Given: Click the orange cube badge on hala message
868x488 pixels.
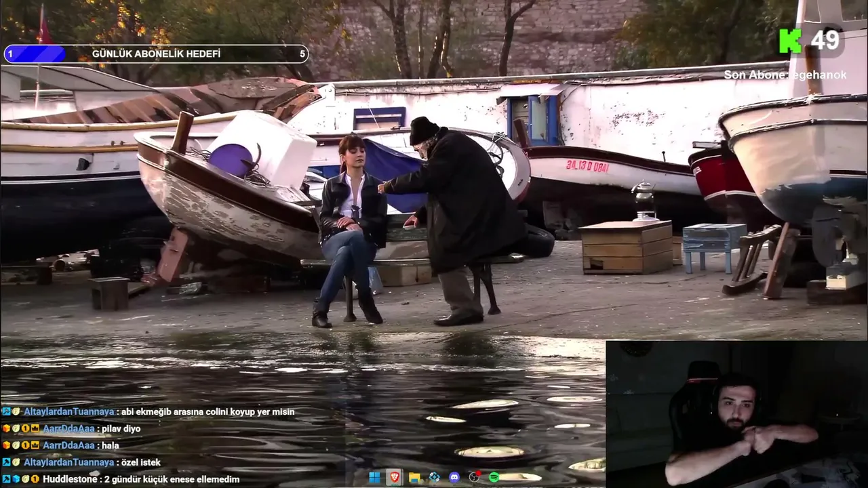Looking at the screenshot, I should pos(6,445).
